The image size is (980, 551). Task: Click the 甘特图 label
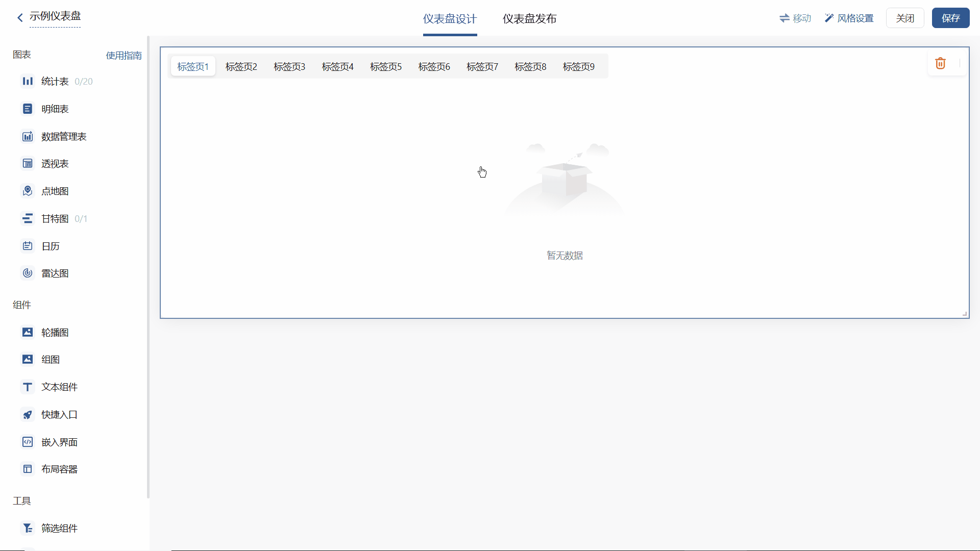click(55, 218)
